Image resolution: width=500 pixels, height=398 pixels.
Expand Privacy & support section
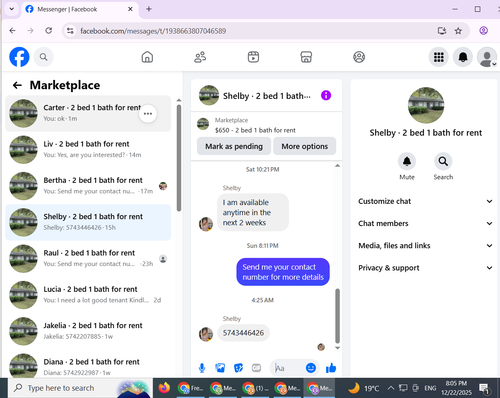pyautogui.click(x=425, y=268)
